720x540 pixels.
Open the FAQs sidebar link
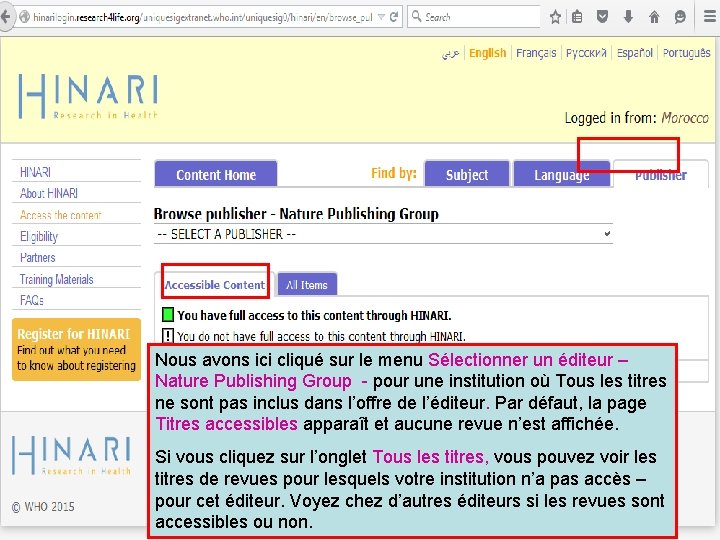click(31, 300)
